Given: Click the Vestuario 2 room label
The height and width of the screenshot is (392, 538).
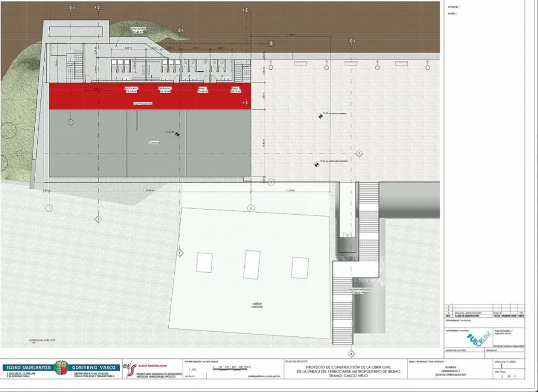Looking at the screenshot, I should [165, 89].
